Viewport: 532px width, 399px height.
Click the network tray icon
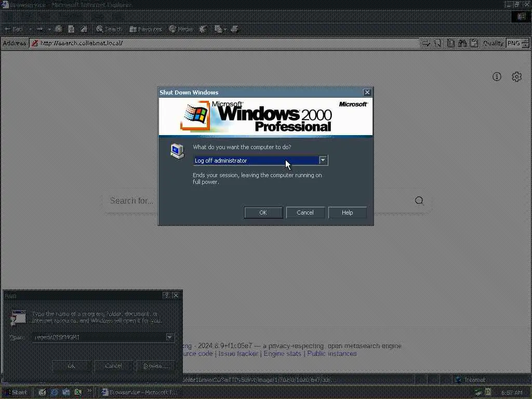(478, 393)
